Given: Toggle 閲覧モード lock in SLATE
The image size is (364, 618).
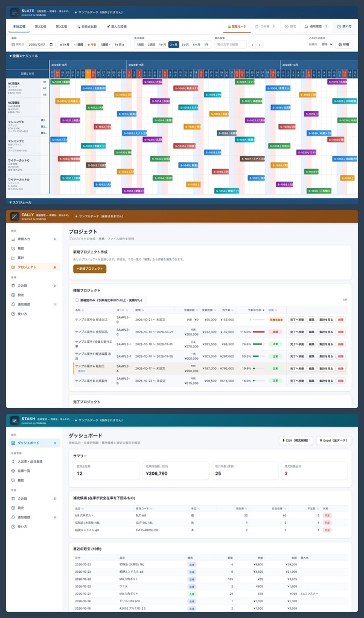Looking at the screenshot, I should 237,27.
